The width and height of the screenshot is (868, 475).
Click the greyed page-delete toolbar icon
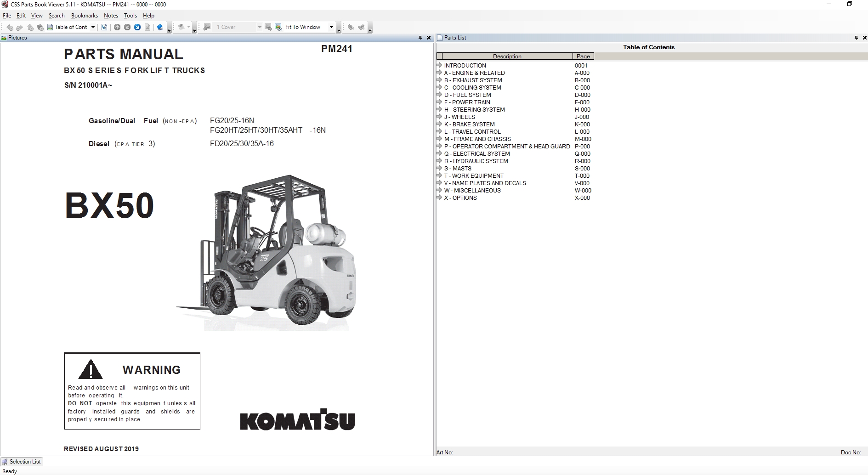[148, 27]
